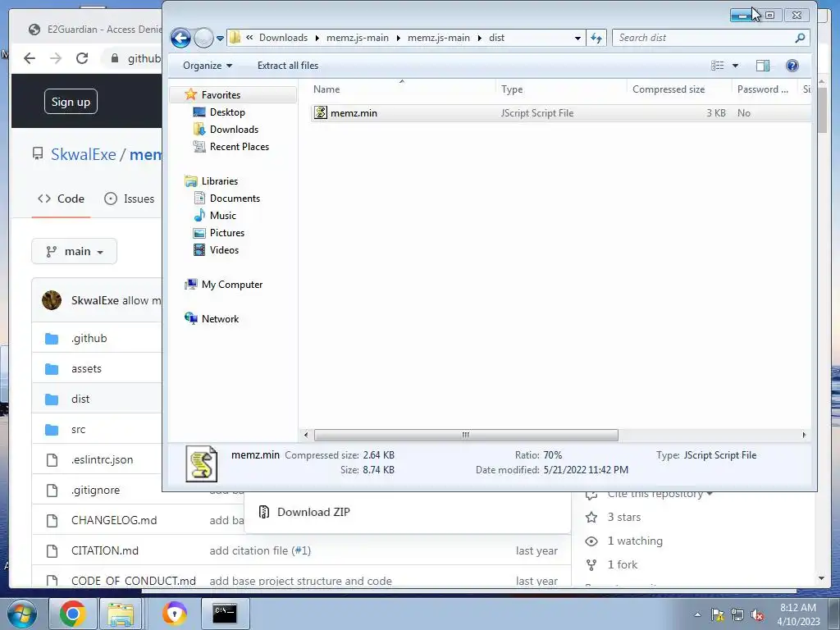Click the memz.min script file icon

tap(321, 112)
